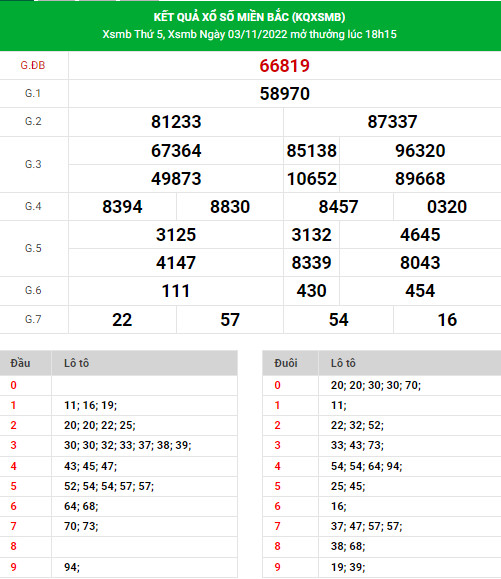Click the G.4 number 0320
This screenshot has width=501, height=579.
click(447, 207)
